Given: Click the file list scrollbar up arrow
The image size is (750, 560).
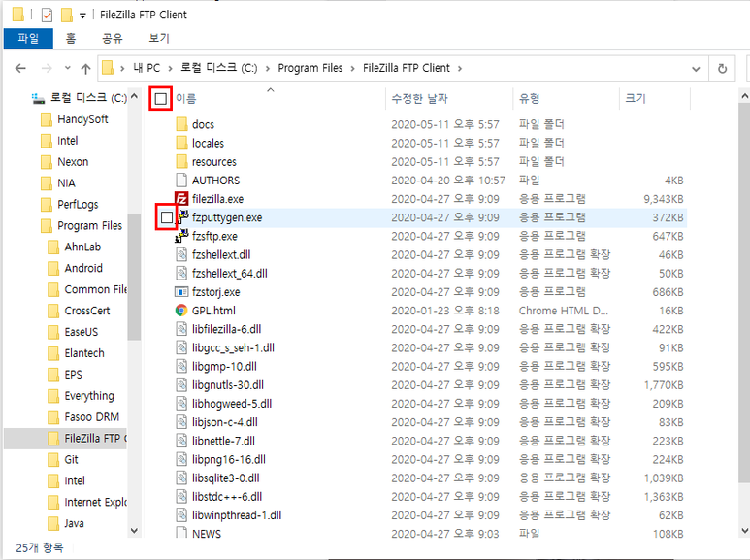Looking at the screenshot, I should point(744,96).
